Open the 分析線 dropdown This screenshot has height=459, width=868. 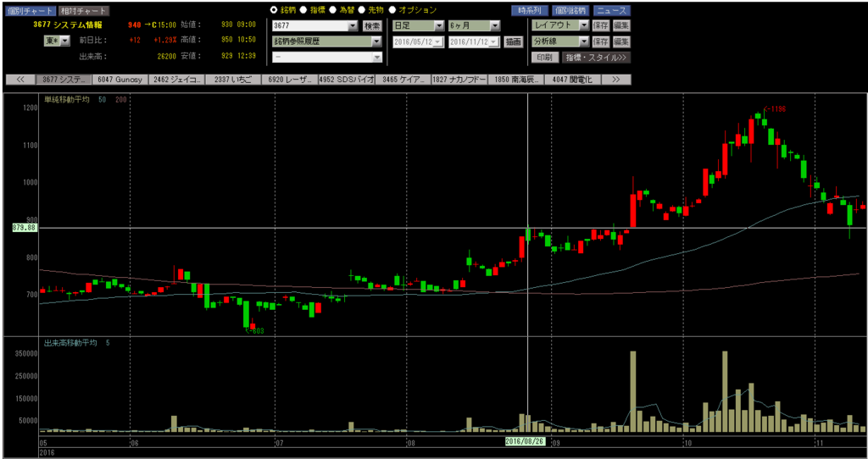pos(560,41)
